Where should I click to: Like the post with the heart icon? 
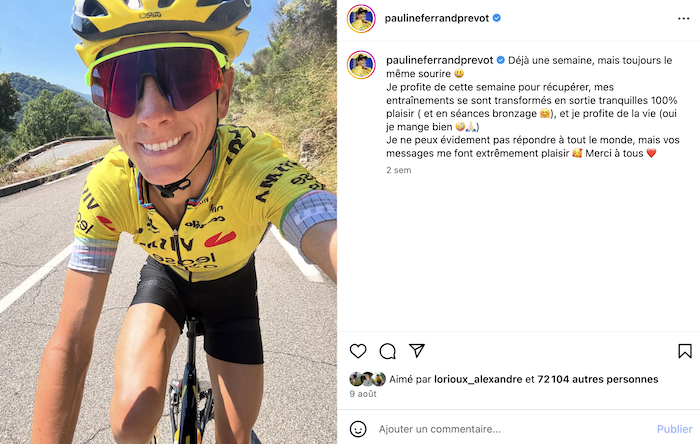point(358,351)
